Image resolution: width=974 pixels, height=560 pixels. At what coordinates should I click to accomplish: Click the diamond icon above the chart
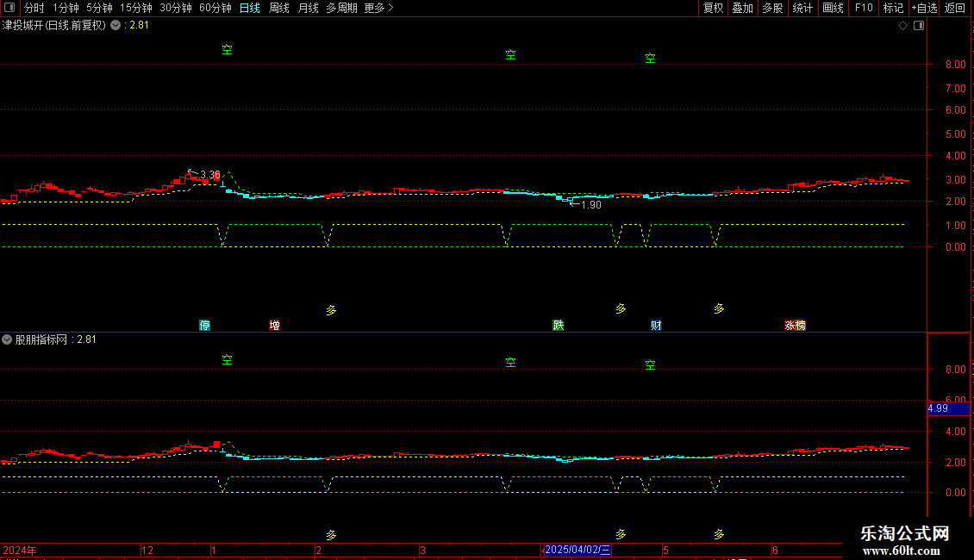[902, 26]
